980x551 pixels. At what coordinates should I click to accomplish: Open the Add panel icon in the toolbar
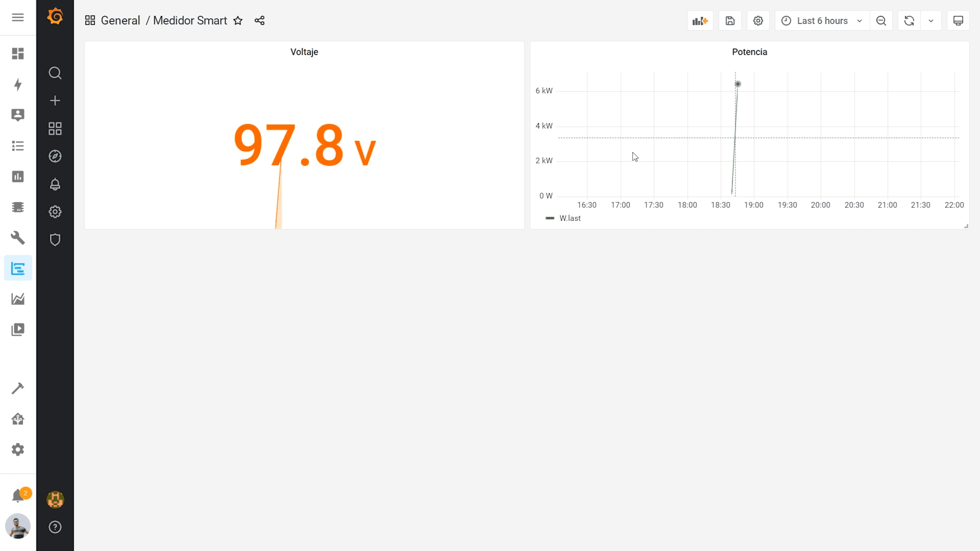coord(700,20)
